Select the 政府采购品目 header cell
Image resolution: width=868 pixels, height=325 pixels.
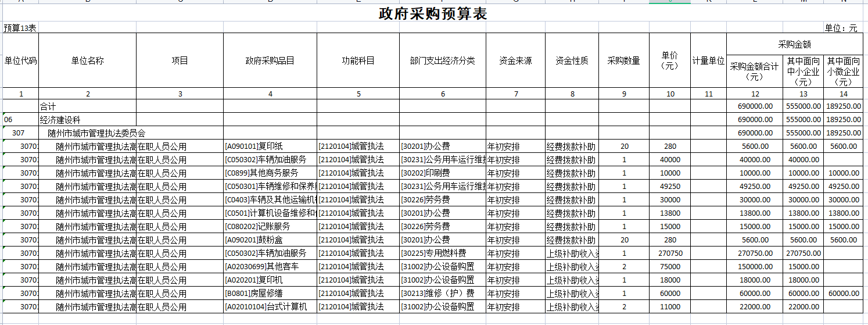(270, 60)
